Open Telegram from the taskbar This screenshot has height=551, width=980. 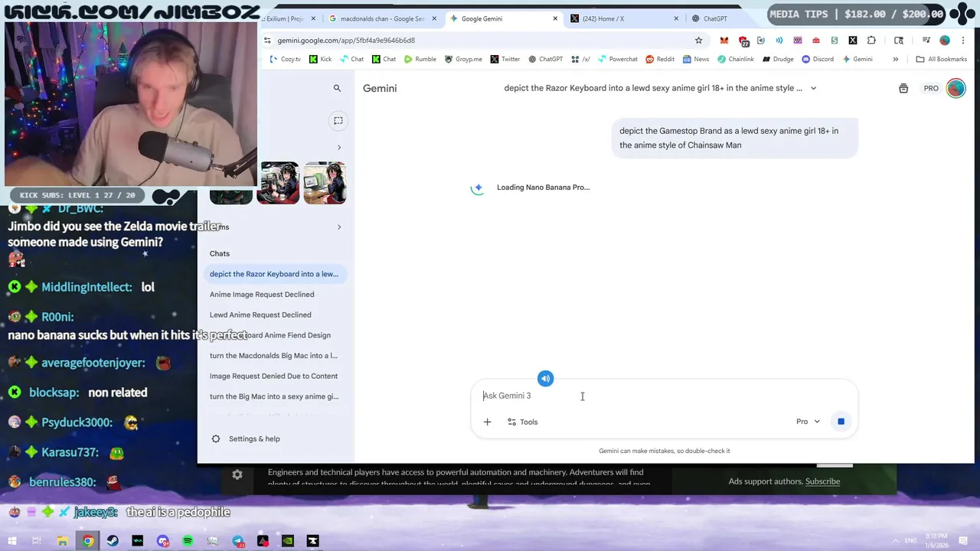coord(238,541)
